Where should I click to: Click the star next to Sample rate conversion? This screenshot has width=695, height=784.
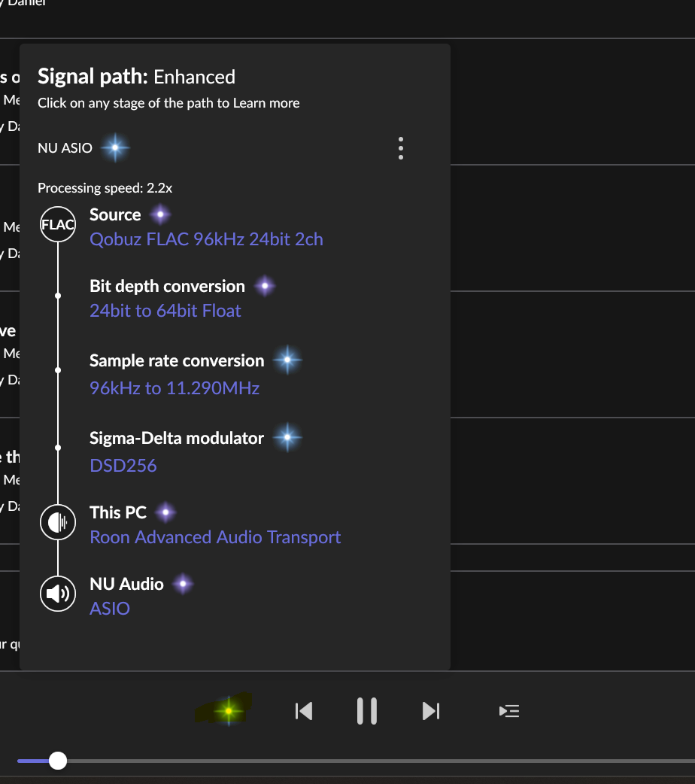[287, 361]
